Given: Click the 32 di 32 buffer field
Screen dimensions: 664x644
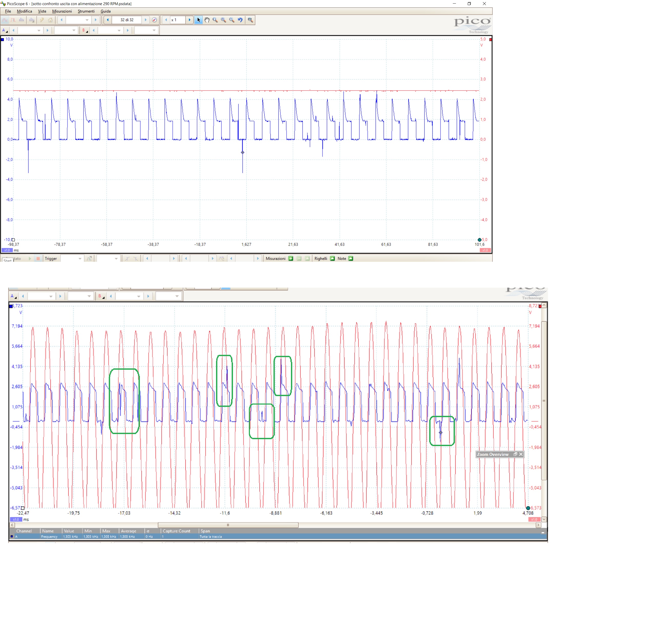Looking at the screenshot, I should coord(127,20).
